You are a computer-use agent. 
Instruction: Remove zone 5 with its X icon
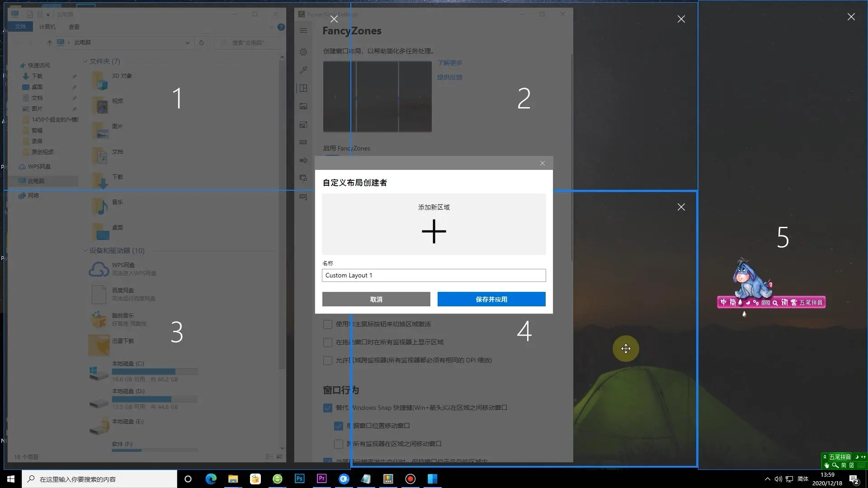click(851, 17)
